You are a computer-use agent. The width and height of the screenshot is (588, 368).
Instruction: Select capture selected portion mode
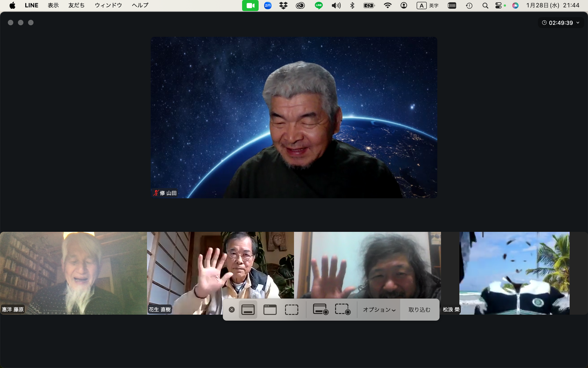(x=292, y=310)
